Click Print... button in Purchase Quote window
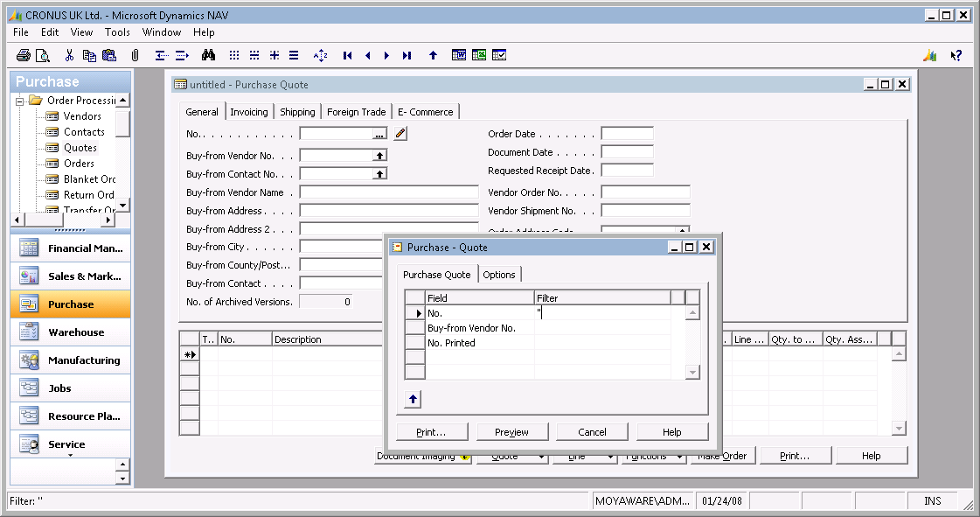The width and height of the screenshot is (980, 517). 795,456
